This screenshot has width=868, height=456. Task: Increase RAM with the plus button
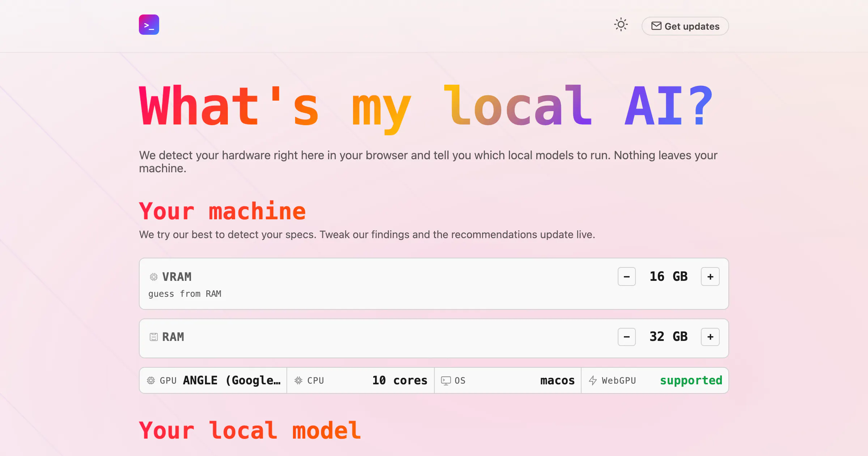710,337
